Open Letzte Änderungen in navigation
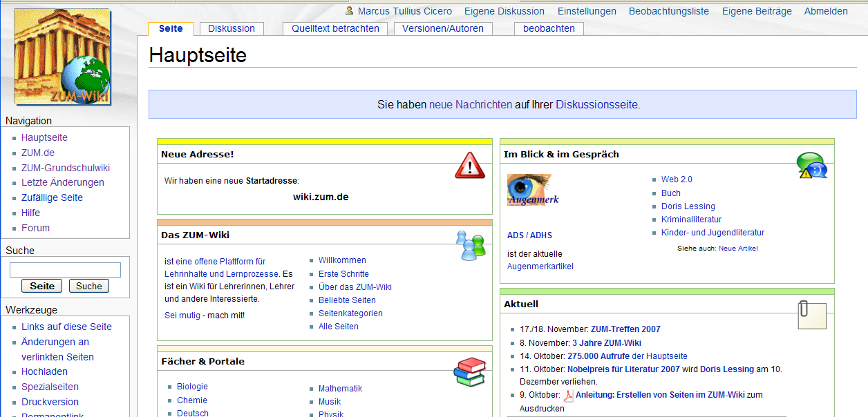This screenshot has height=417, width=868. pyautogui.click(x=63, y=182)
